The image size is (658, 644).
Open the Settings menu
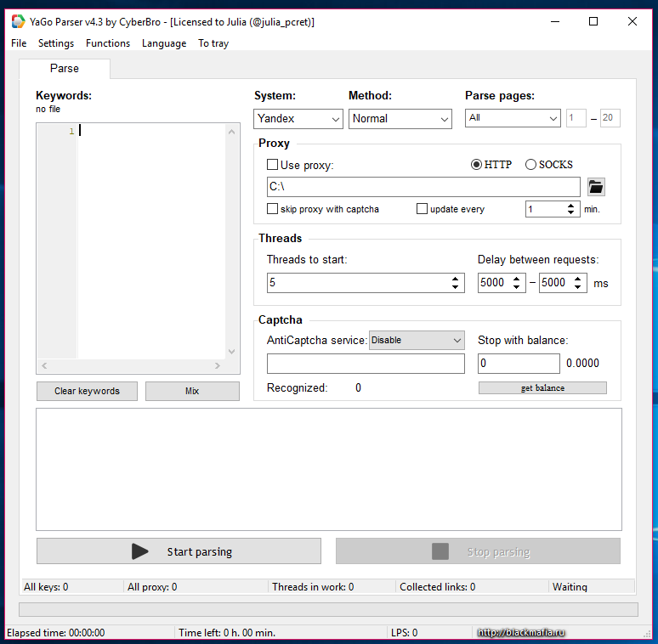[56, 43]
